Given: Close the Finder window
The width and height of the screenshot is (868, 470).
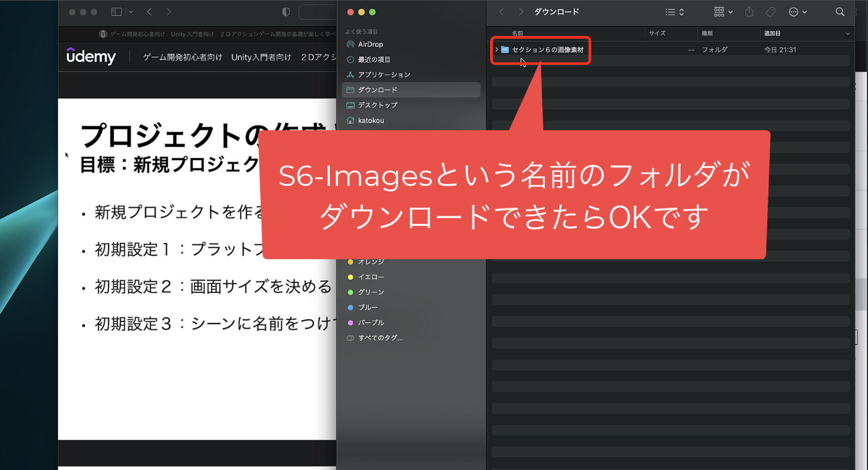Looking at the screenshot, I should coord(350,12).
